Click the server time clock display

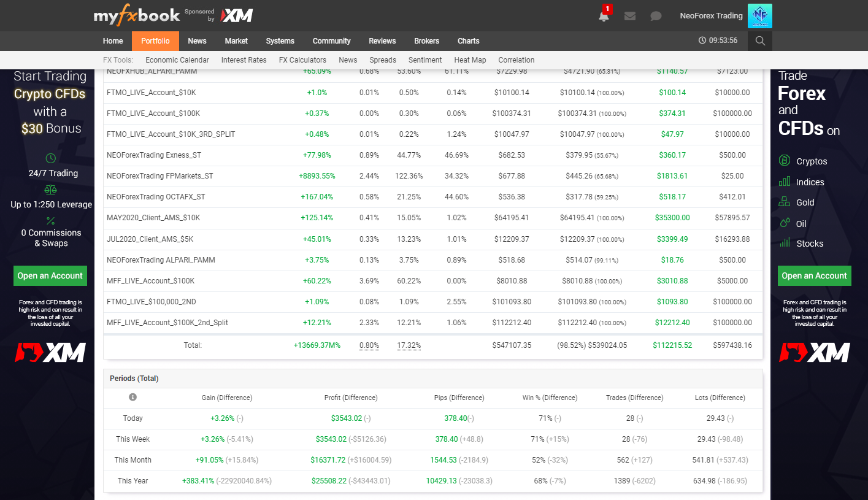(x=718, y=41)
